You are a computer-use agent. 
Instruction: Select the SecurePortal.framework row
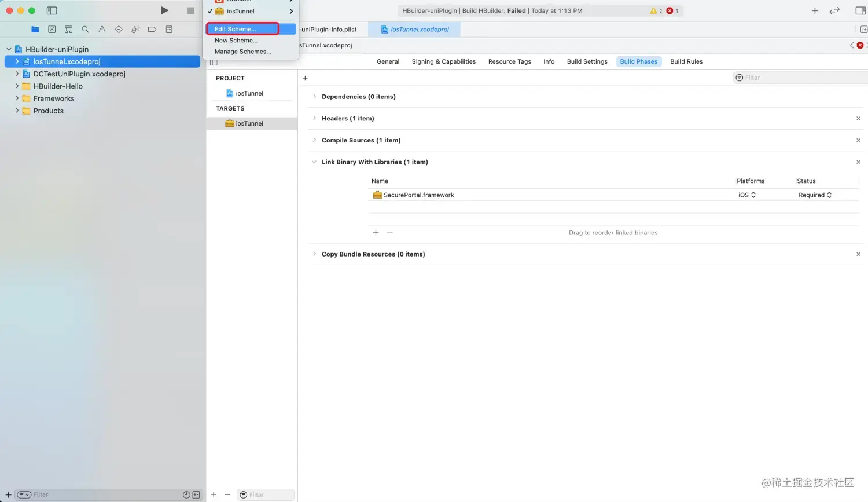(x=613, y=195)
